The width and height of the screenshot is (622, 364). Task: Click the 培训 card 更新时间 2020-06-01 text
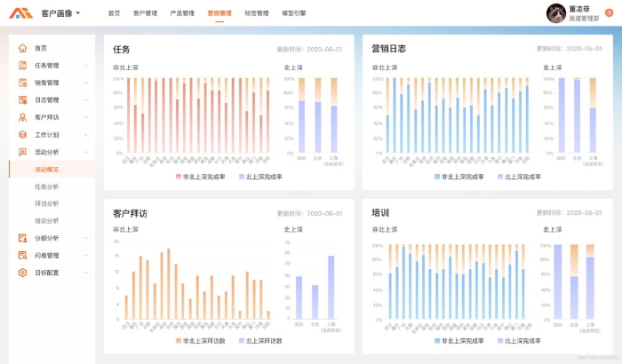570,213
